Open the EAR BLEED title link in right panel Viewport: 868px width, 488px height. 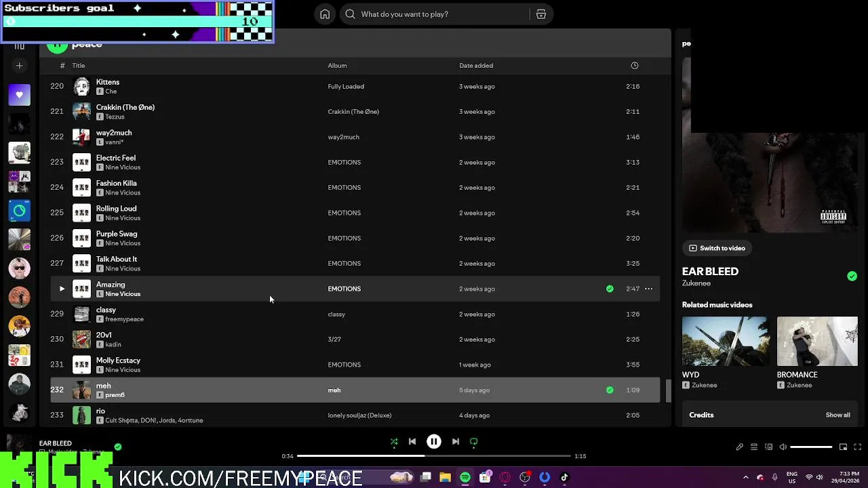[x=710, y=271]
